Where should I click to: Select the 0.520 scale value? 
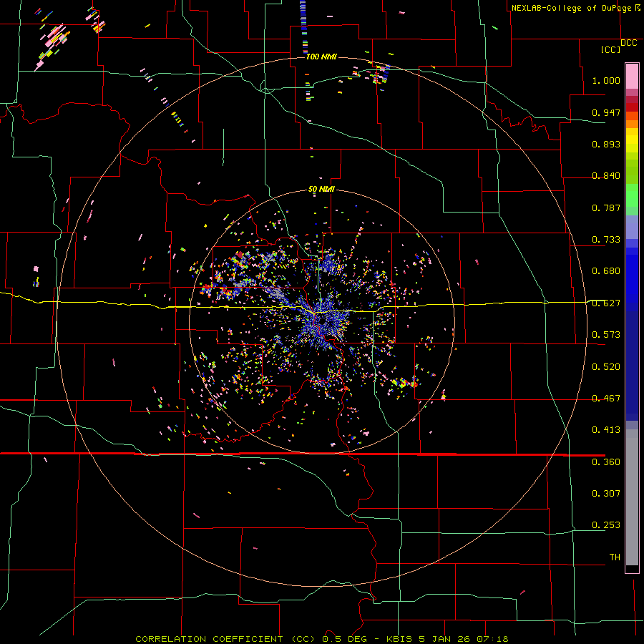click(606, 367)
